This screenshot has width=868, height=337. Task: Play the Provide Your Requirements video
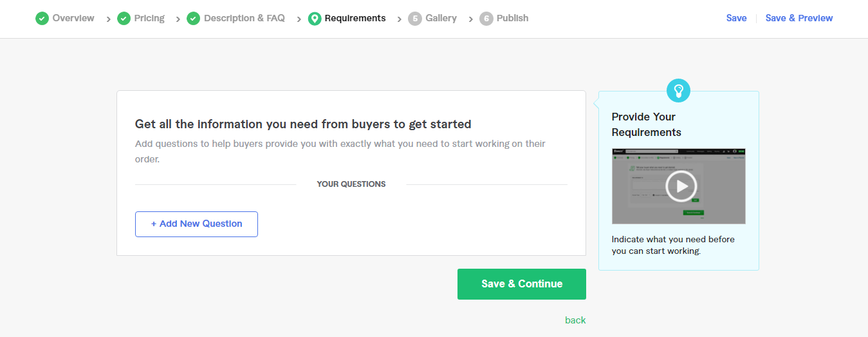[681, 187]
